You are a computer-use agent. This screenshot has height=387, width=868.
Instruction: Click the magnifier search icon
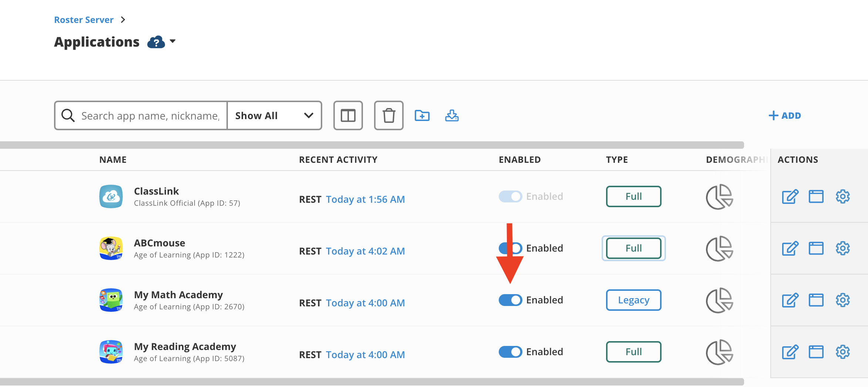click(x=68, y=115)
